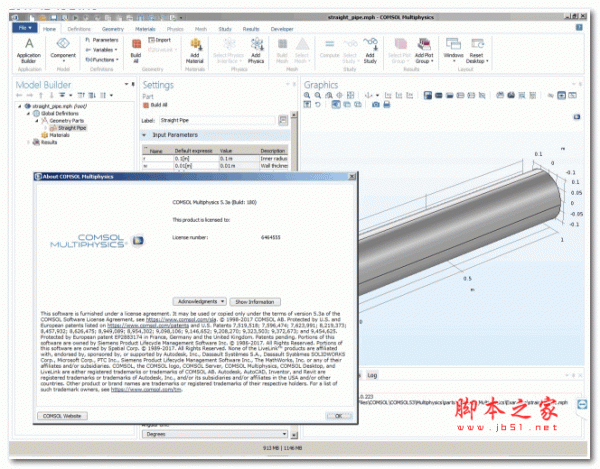Click the Zoom Box graphics tool
600x469 pixels.
pyautogui.click(x=329, y=95)
